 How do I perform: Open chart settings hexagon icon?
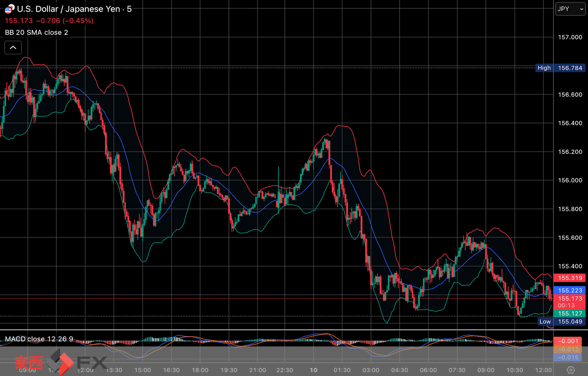point(571,370)
